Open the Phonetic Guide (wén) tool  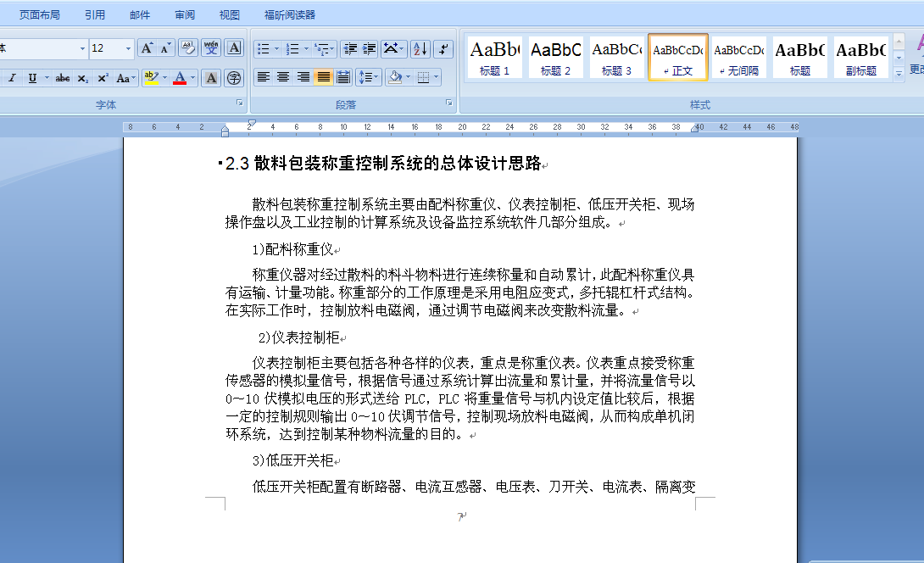pos(211,48)
